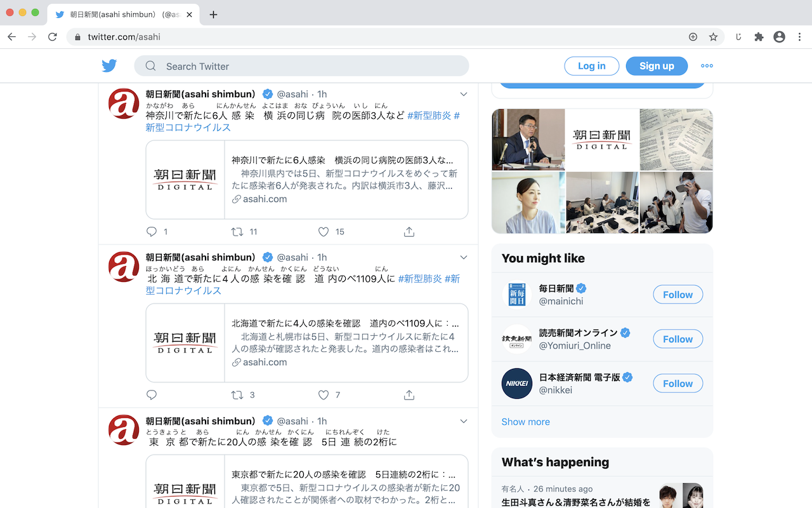Retweet the 神奈川 tweet

(x=237, y=232)
